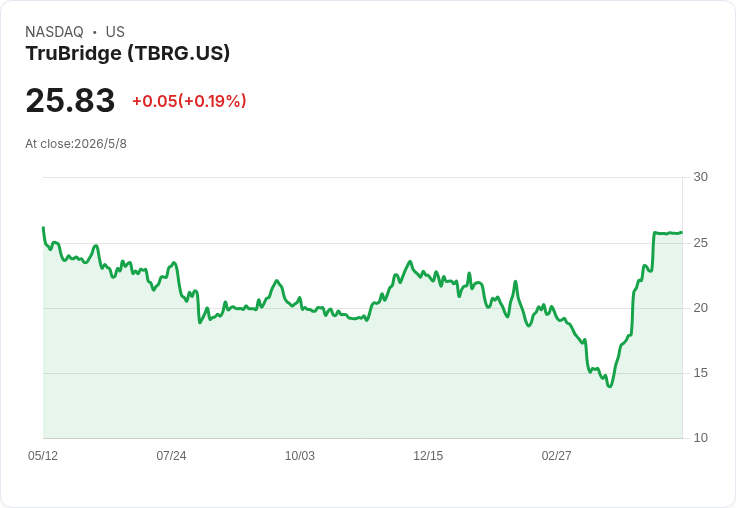Viewport: 736px width, 508px height.
Task: Click the TruBridge (TBRG.US) stock title
Action: 128,54
